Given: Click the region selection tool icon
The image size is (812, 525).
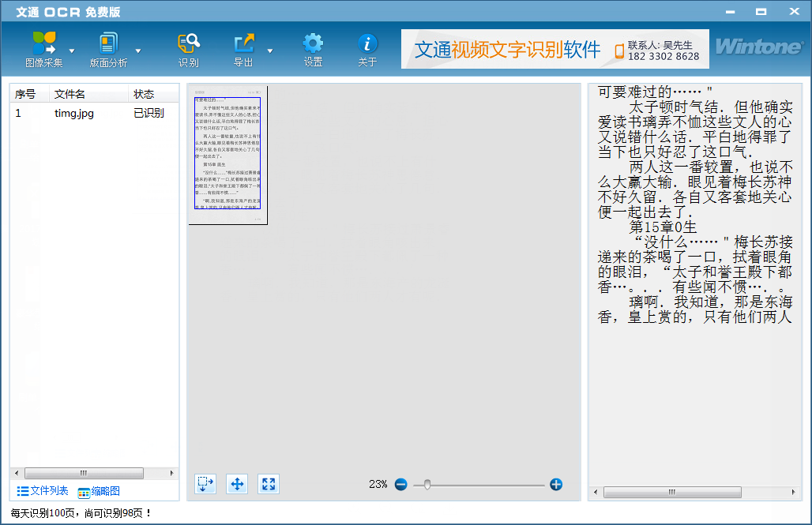Looking at the screenshot, I should [206, 484].
